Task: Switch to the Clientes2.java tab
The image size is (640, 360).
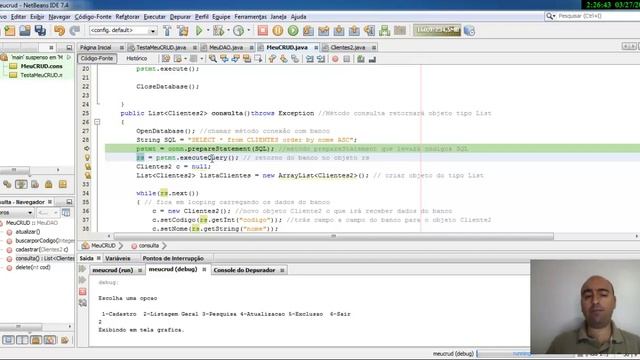Action: coord(348,47)
